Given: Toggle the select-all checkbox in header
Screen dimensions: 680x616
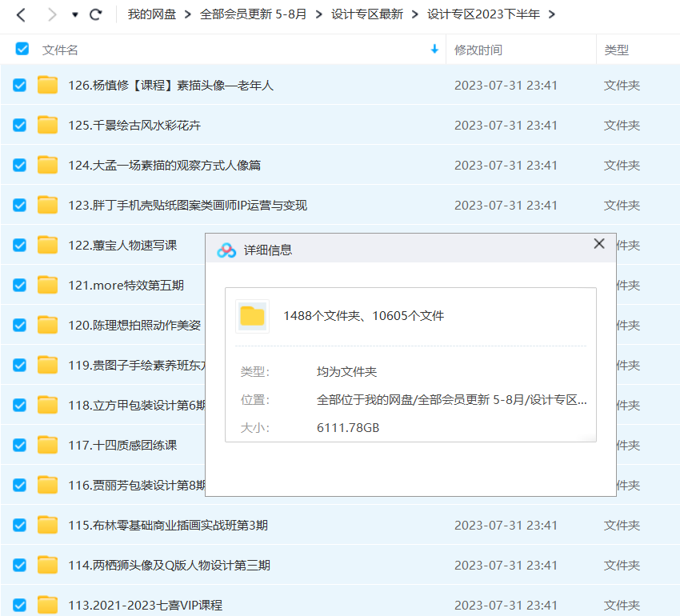Looking at the screenshot, I should point(22,50).
